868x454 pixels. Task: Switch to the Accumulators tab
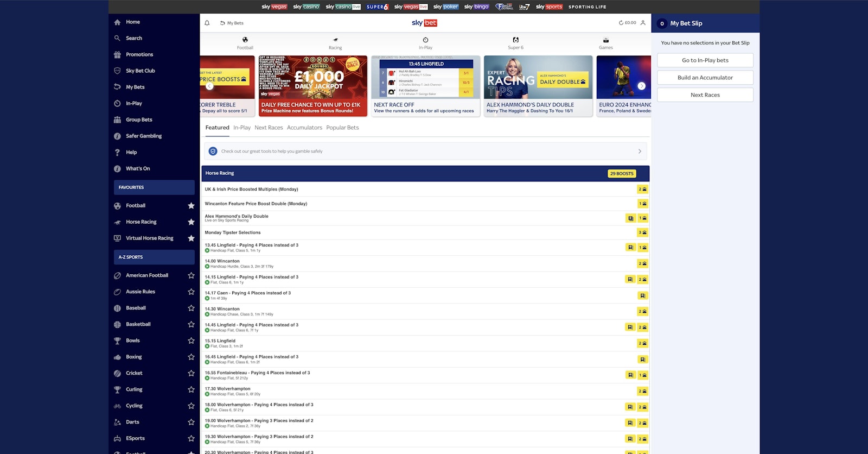tap(304, 128)
